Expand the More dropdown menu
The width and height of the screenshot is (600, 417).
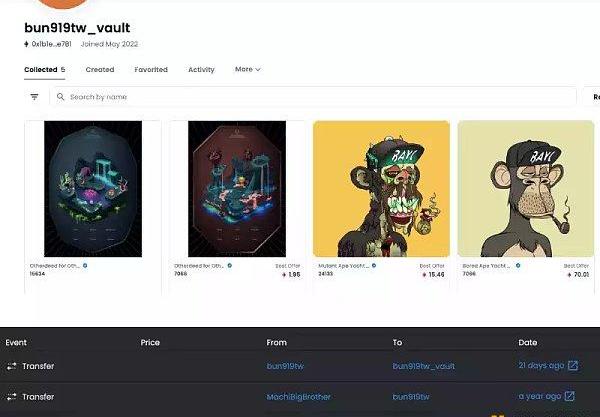click(248, 69)
